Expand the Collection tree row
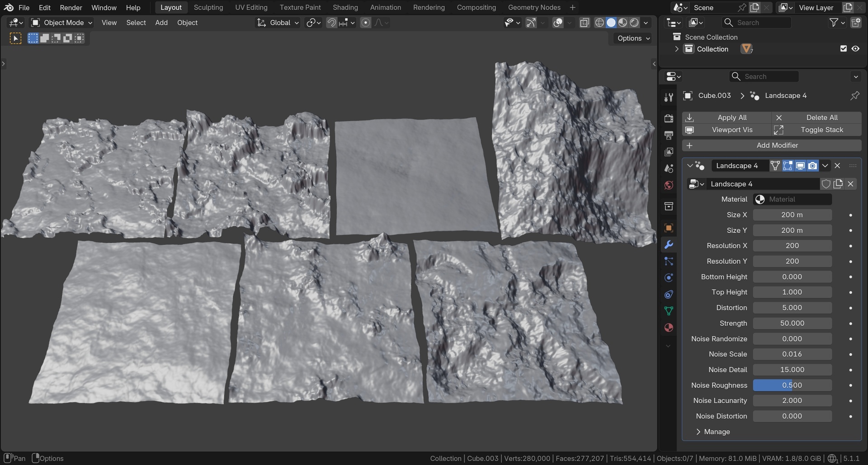 click(676, 49)
